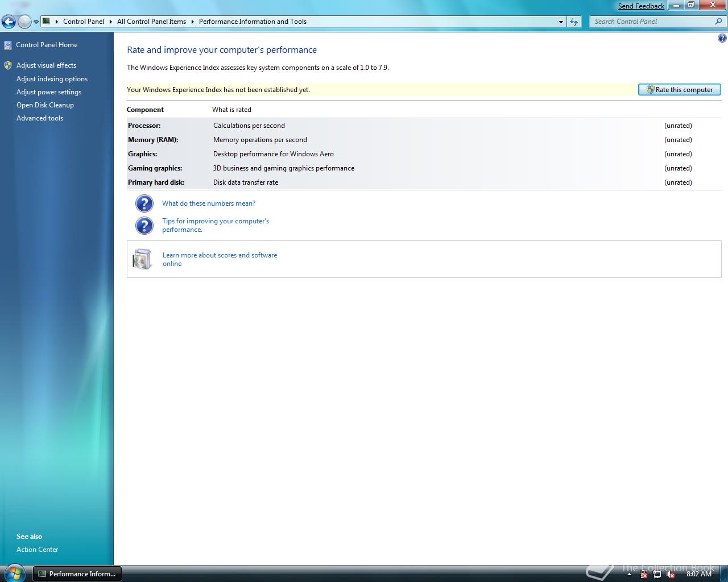Open Adjust indexing options
The width and height of the screenshot is (728, 582).
point(52,79)
